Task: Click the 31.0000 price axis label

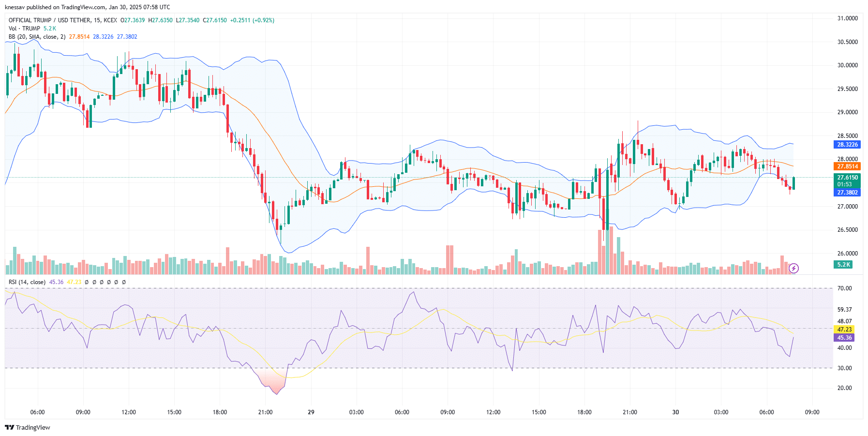Action: coord(848,18)
